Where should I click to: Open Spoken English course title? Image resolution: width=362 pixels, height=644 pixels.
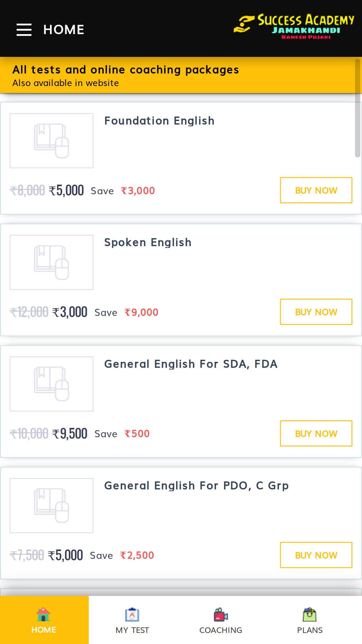tap(148, 242)
